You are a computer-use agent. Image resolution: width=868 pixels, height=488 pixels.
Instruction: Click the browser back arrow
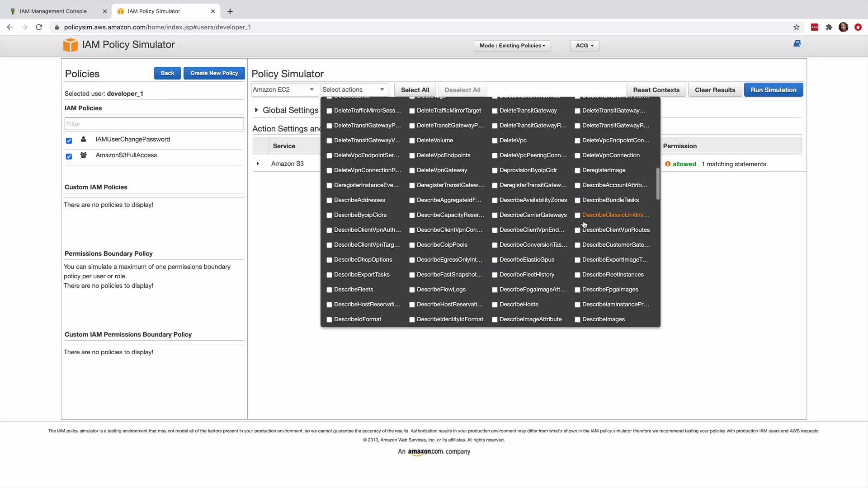coord(10,27)
